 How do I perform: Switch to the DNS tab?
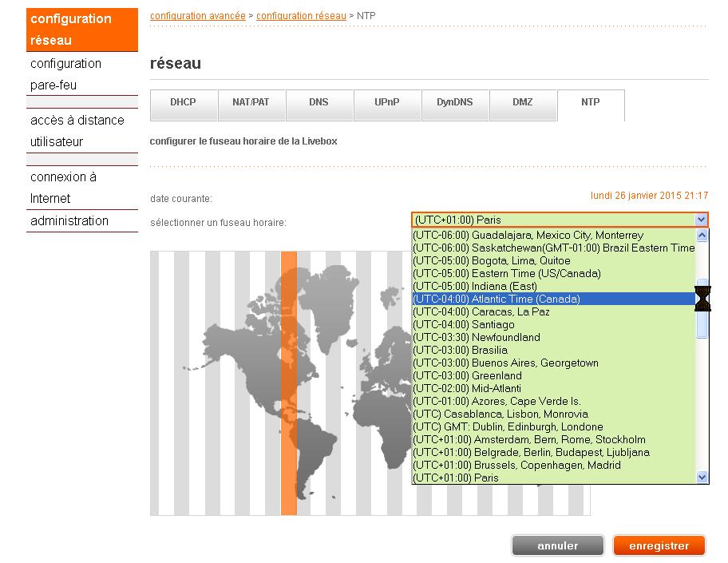(x=318, y=103)
